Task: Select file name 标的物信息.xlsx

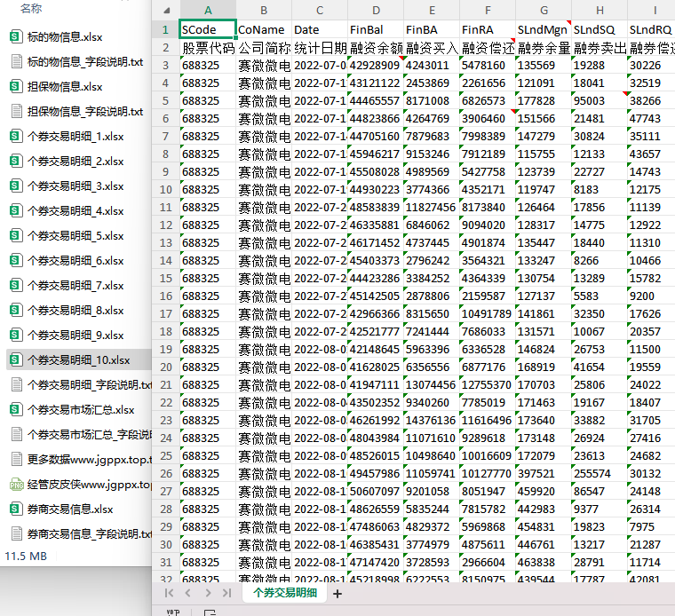Action: (65, 37)
